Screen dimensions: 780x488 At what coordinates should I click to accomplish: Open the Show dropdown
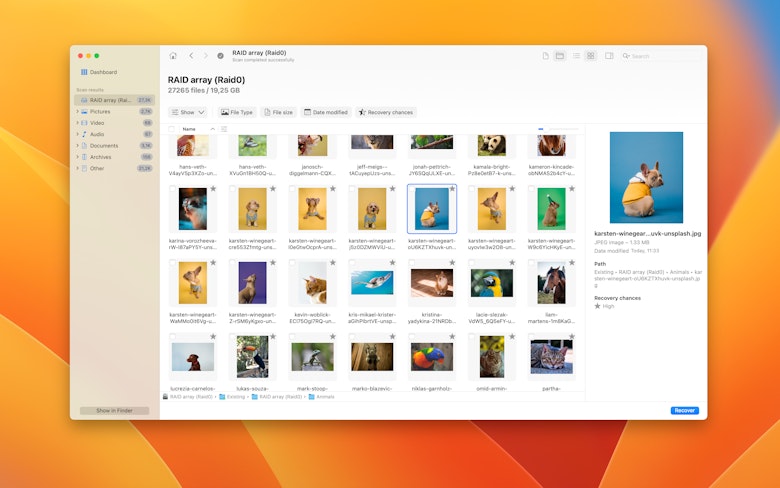(188, 112)
